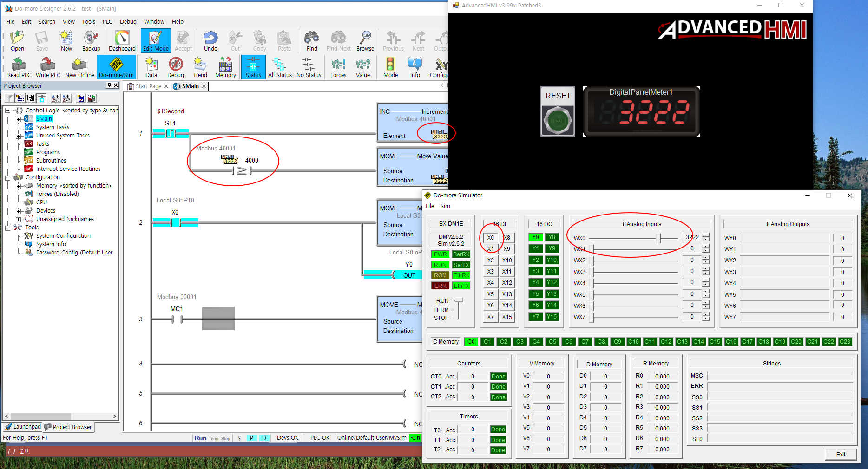Toggle the Status display icon
The image size is (868, 469).
coord(253,67)
